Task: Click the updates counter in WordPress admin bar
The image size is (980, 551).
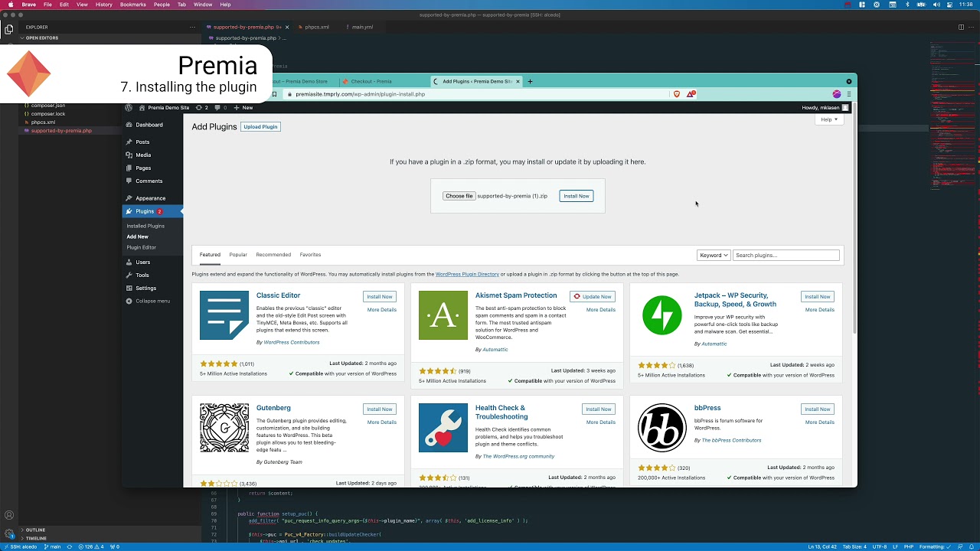Action: (x=202, y=108)
